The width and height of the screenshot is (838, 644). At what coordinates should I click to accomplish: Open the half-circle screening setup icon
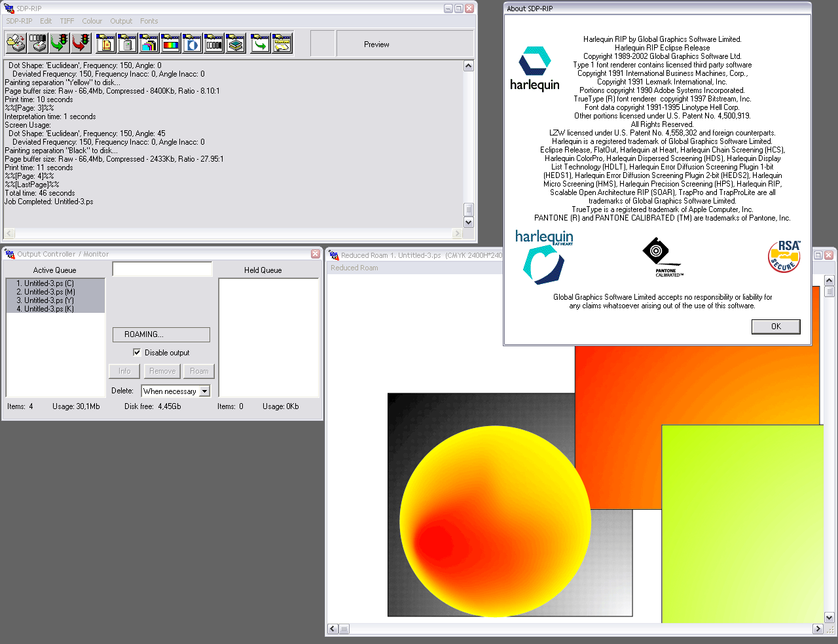coord(192,44)
